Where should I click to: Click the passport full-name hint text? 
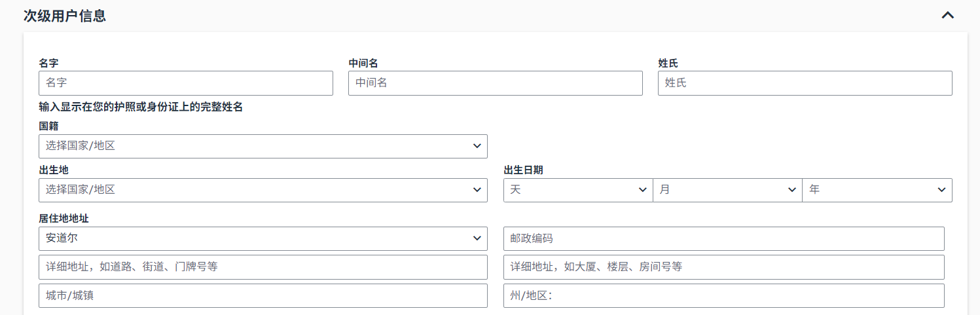tap(141, 107)
